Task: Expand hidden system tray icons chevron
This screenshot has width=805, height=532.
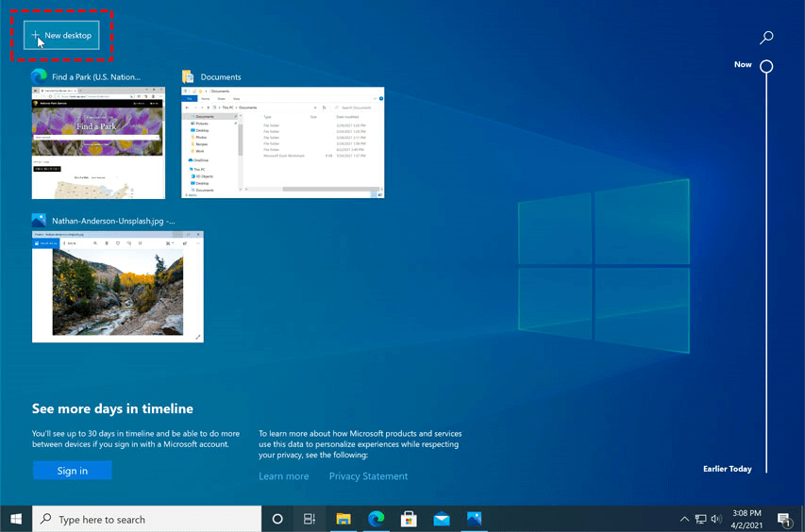Action: pyautogui.click(x=684, y=519)
